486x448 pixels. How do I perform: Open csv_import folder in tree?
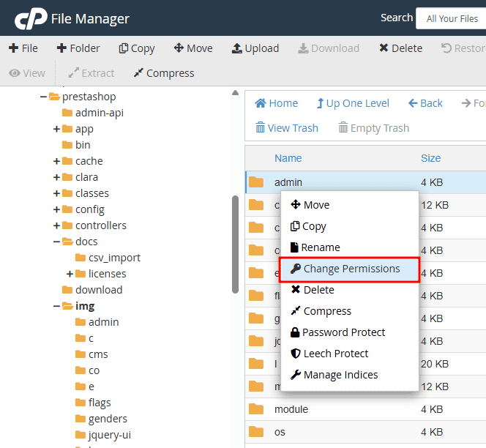(114, 258)
